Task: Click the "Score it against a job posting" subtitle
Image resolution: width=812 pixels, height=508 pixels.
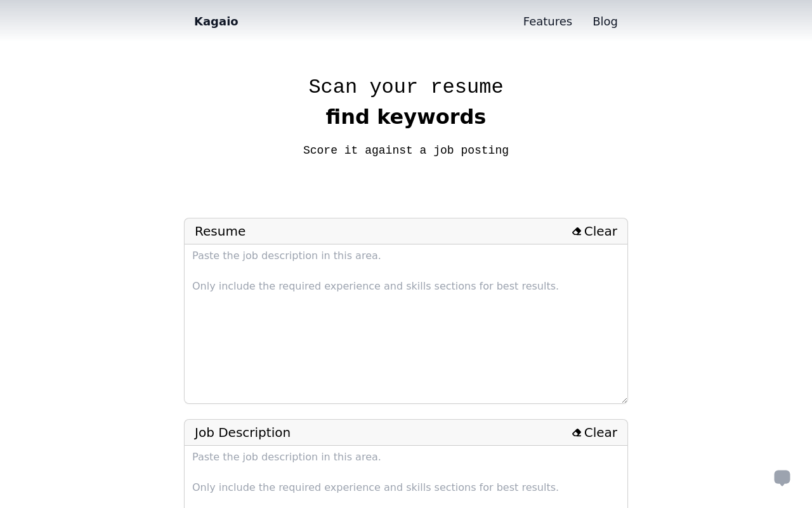Action: click(406, 150)
